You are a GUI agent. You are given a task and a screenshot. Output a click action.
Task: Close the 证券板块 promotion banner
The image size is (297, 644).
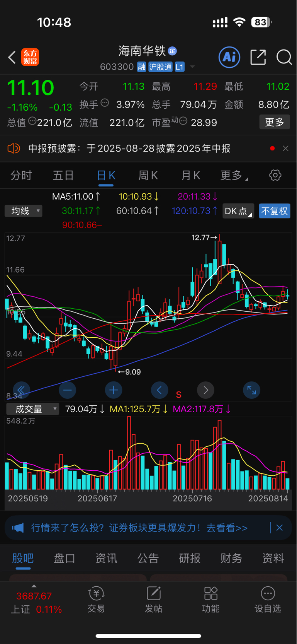[280, 528]
